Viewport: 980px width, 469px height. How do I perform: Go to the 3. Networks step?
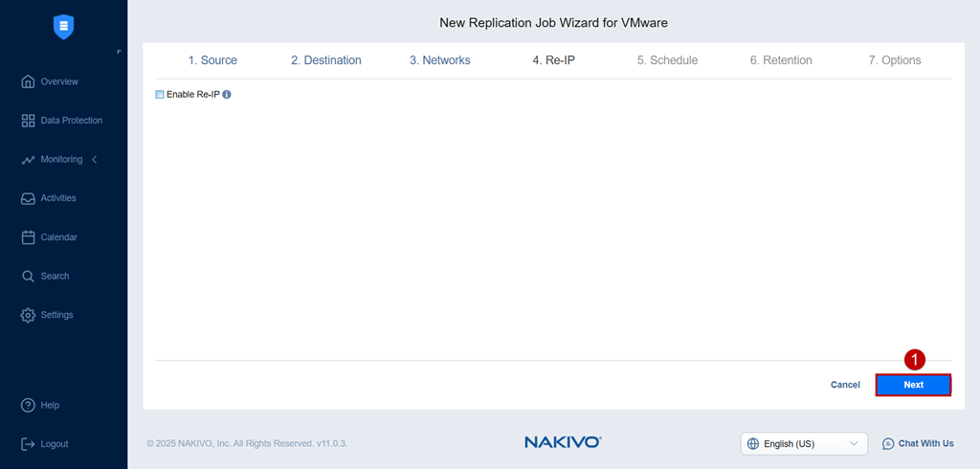click(x=440, y=60)
